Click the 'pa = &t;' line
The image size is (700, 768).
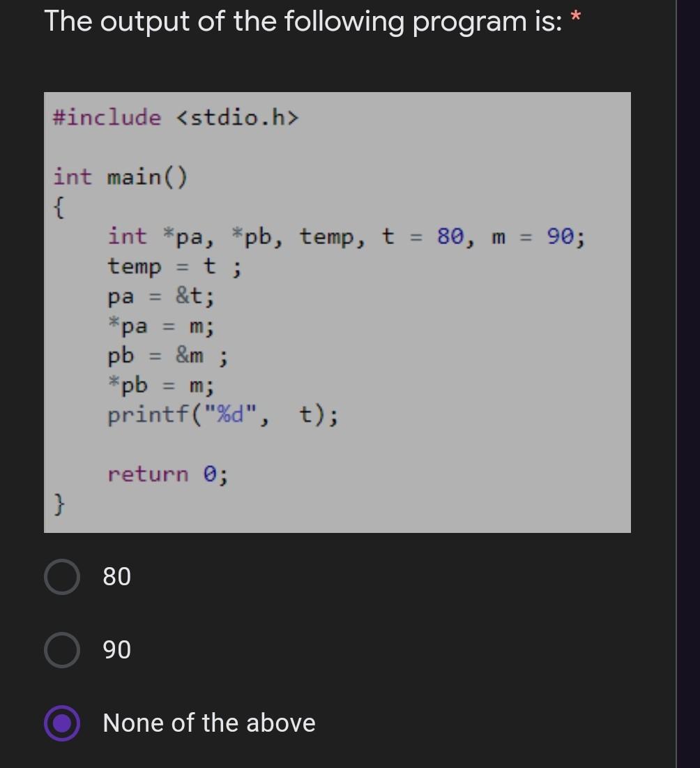tap(160, 296)
